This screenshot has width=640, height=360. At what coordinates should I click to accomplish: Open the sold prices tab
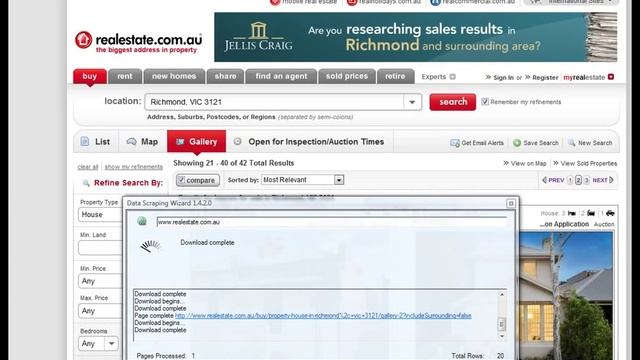347,76
